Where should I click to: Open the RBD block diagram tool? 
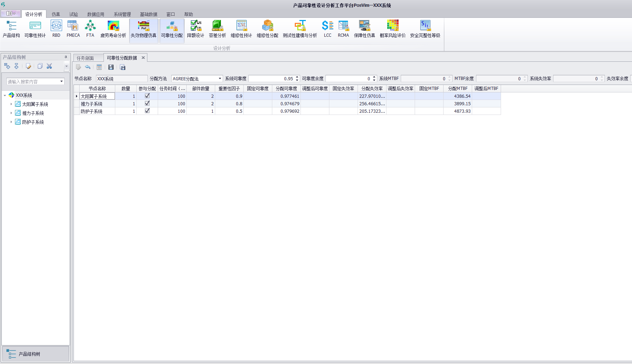pyautogui.click(x=56, y=29)
